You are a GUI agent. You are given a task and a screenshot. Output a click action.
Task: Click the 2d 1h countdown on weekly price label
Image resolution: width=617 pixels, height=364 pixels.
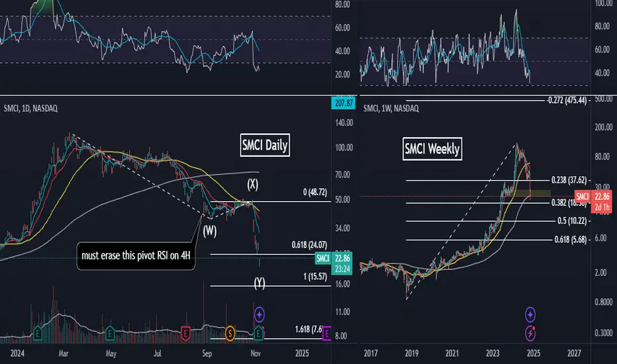602,207
